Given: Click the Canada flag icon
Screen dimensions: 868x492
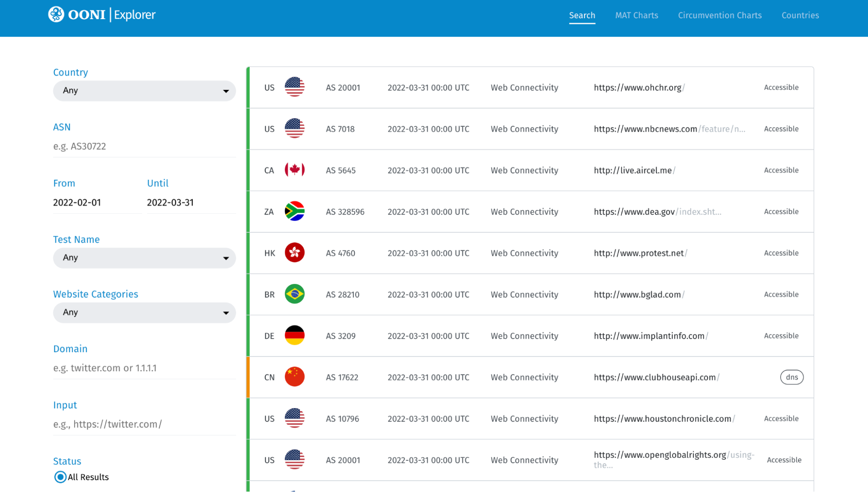Looking at the screenshot, I should click(x=294, y=170).
